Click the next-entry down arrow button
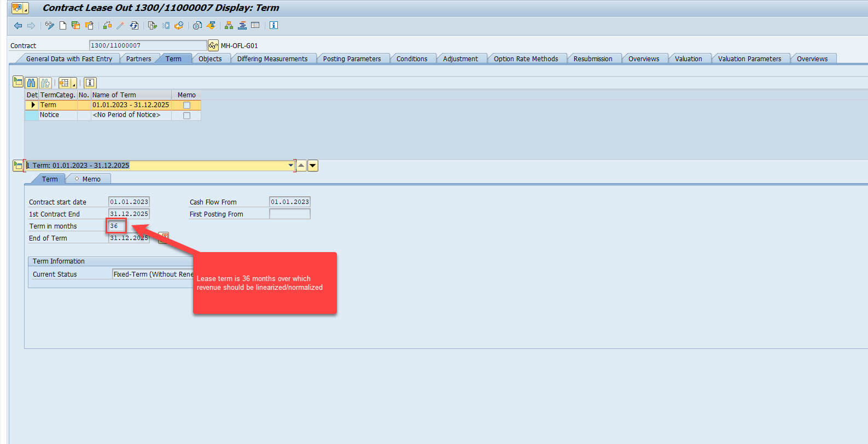Image resolution: width=868 pixels, height=444 pixels. point(313,166)
